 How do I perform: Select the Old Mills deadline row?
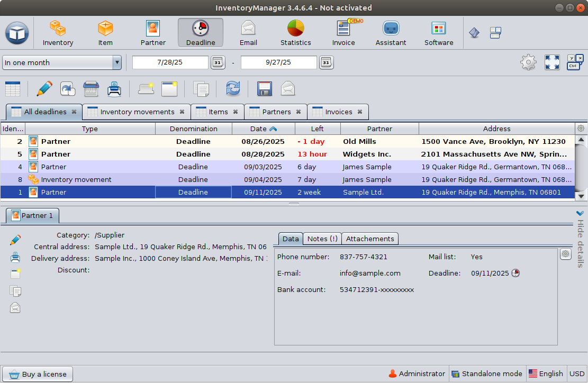[x=287, y=141]
